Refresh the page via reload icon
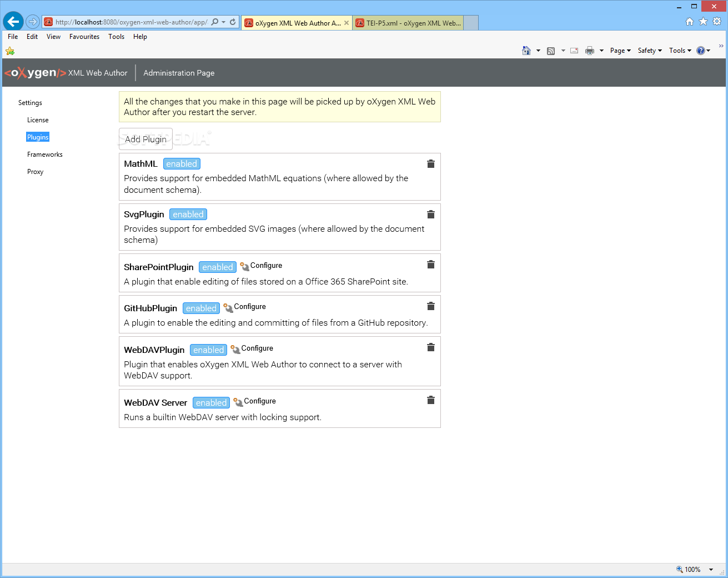 pyautogui.click(x=233, y=22)
